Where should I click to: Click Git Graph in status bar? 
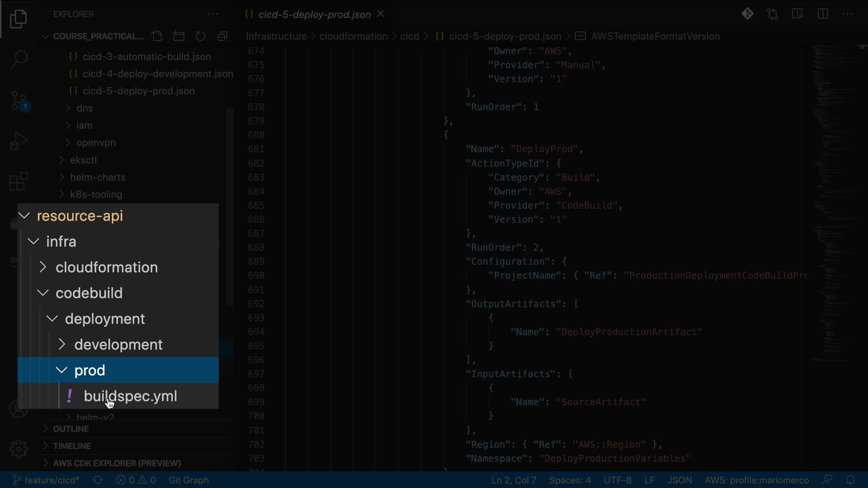(x=189, y=480)
